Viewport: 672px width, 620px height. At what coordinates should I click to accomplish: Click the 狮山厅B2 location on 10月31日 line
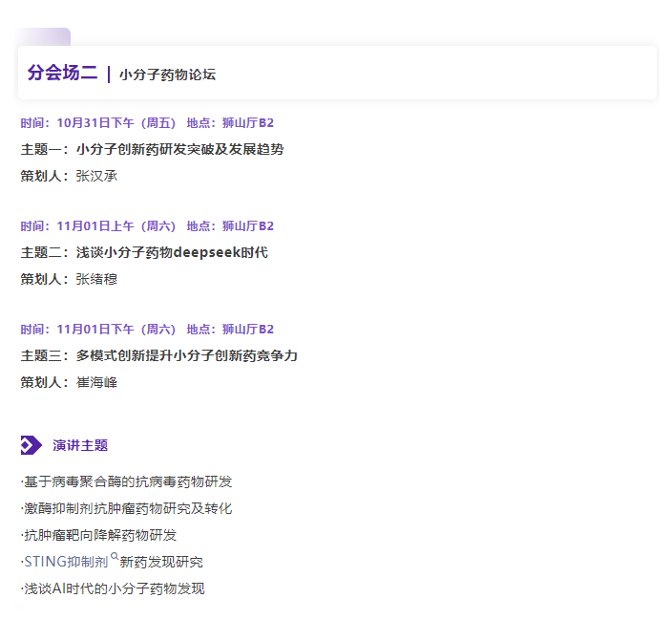[248, 123]
